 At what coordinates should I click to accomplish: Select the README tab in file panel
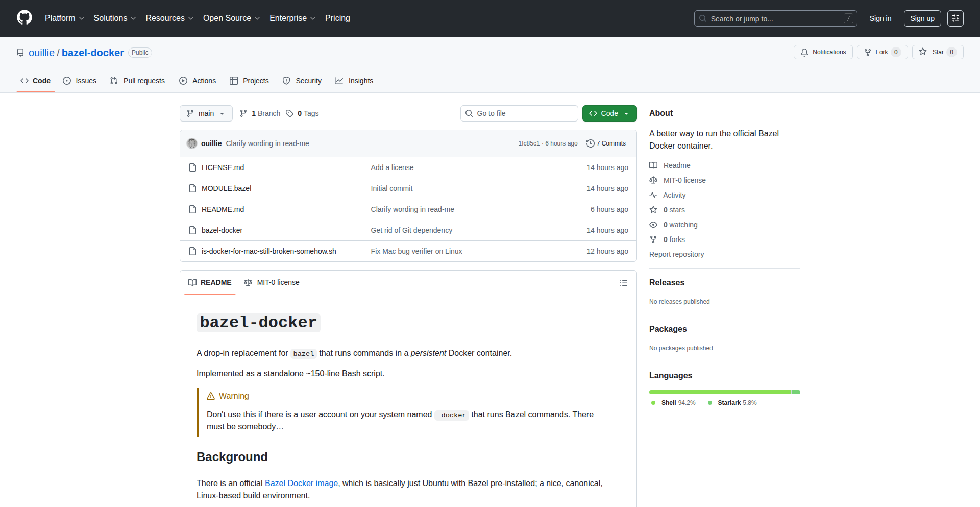(x=210, y=282)
